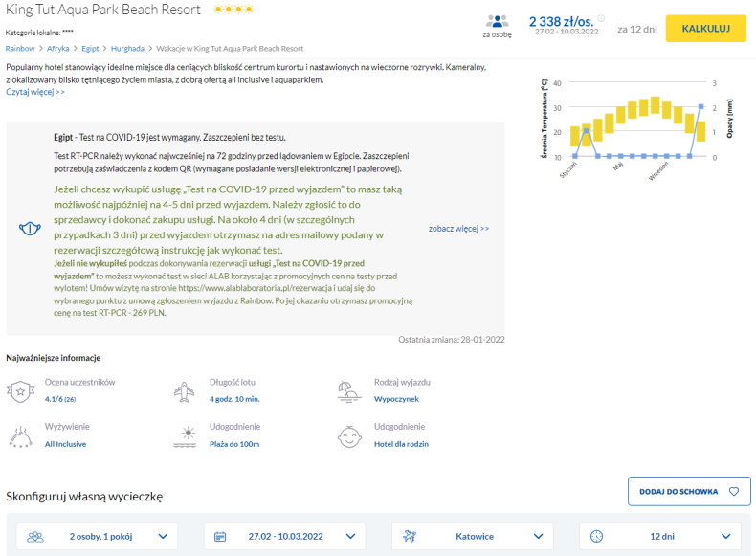Open the 2 osoby, 1 pokój dropdown
756x556 pixels.
point(97,536)
